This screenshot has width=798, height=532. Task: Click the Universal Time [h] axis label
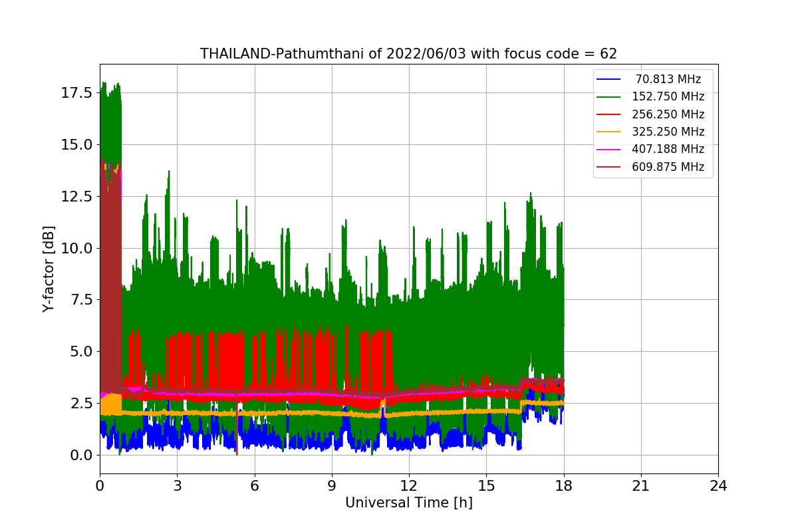[408, 503]
